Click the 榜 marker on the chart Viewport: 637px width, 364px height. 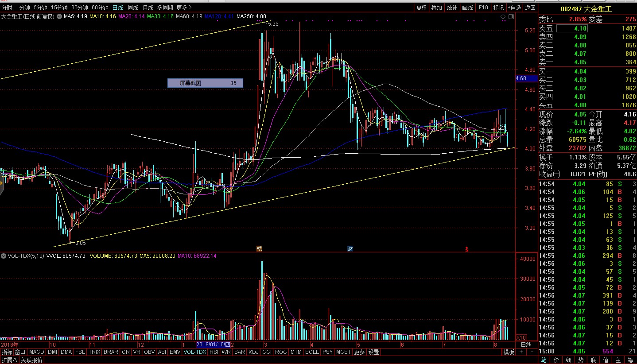click(259, 249)
